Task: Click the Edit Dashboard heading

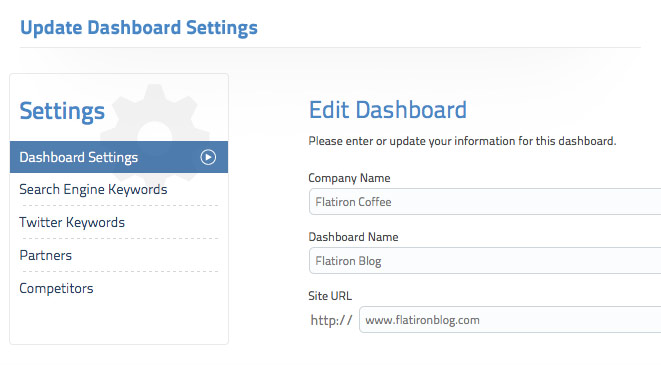Action: click(388, 110)
